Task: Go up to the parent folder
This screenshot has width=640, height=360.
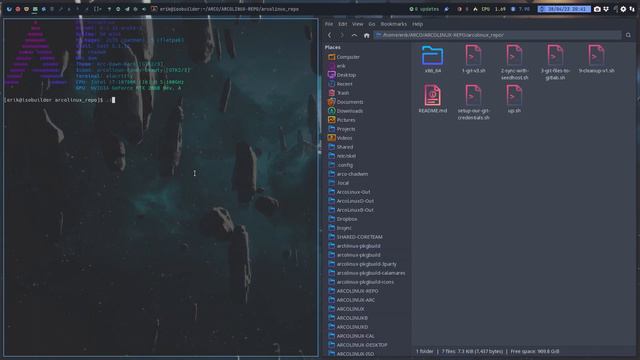Action: point(354,35)
